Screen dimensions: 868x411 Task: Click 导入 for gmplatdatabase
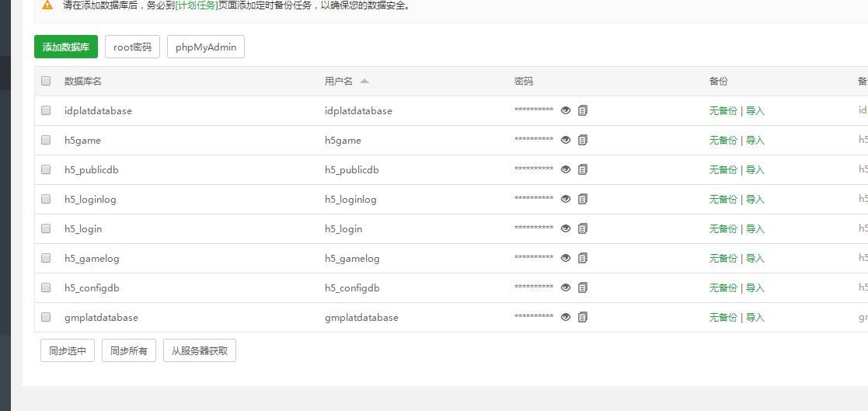755,318
